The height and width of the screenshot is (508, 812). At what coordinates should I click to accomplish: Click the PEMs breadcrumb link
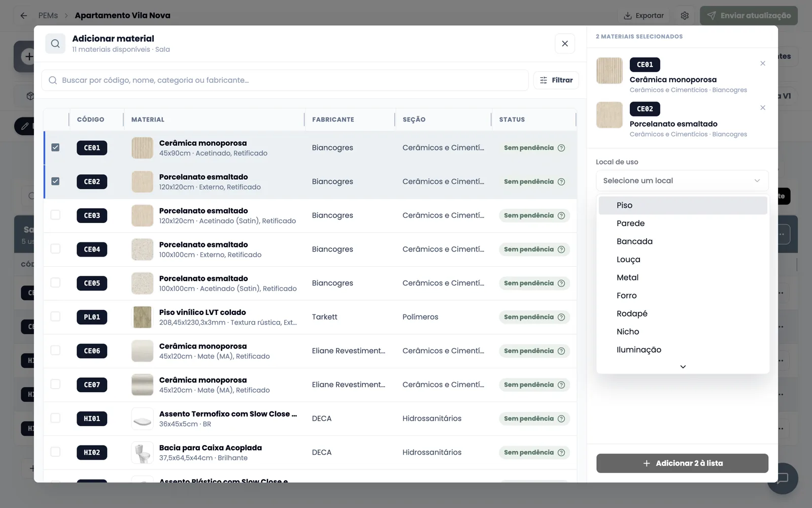coord(48,16)
